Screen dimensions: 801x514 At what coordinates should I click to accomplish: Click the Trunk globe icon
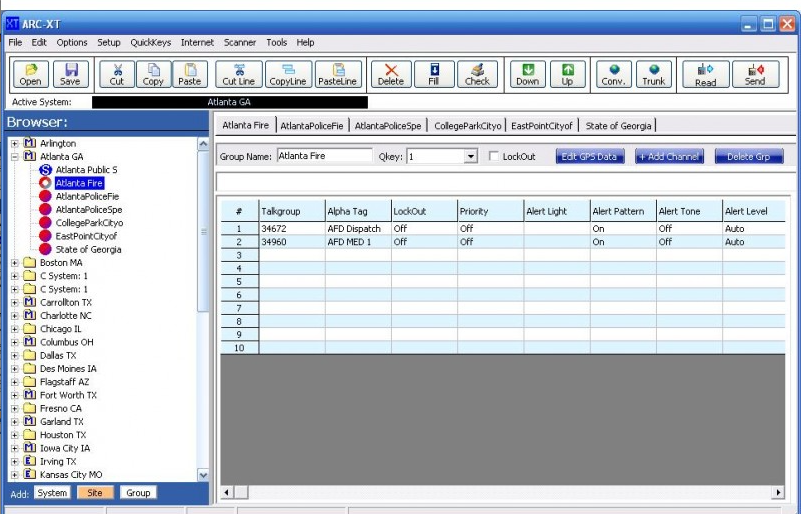[x=654, y=69]
